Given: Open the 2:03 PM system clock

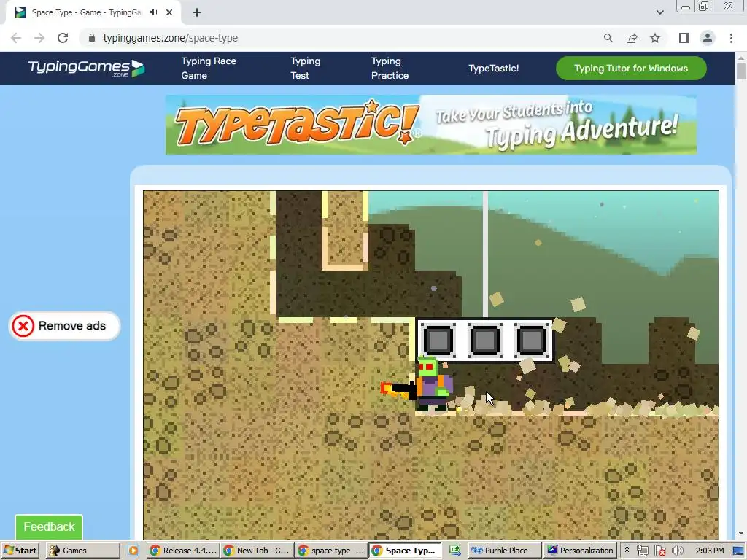Looking at the screenshot, I should pyautogui.click(x=710, y=551).
